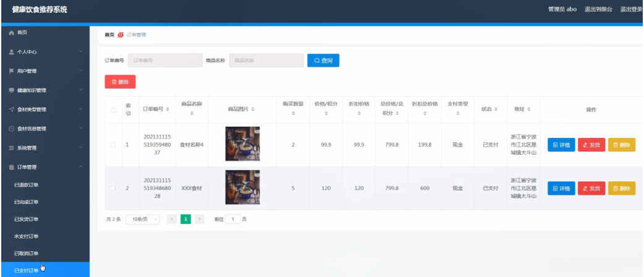Expand the 食材类型管理 menu chevron
This screenshot has width=644, height=277.
pyautogui.click(x=81, y=109)
